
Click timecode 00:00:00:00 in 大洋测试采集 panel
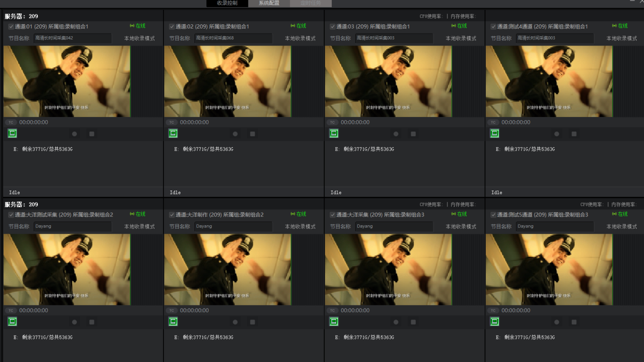34,311
